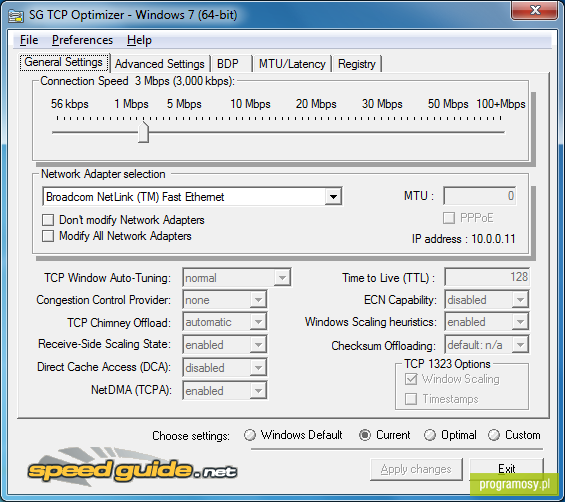Close the SG TCP Optimizer window
Image resolution: width=565 pixels, height=502 pixels.
point(535,10)
